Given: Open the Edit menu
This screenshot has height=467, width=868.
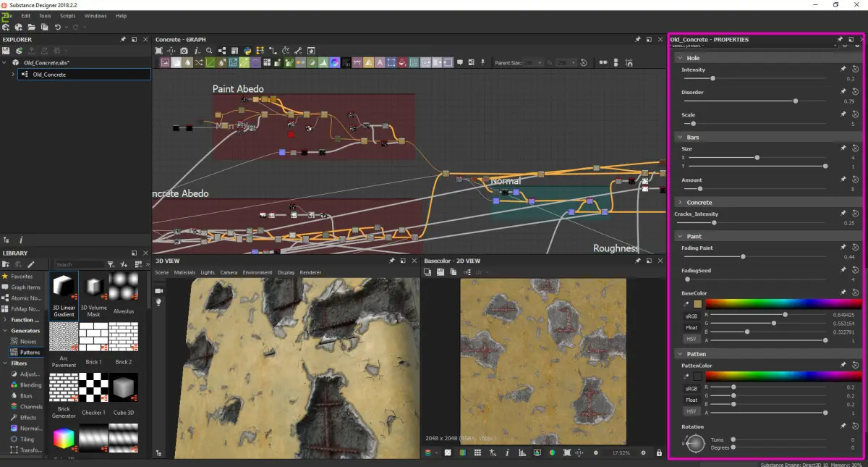Looking at the screenshot, I should point(26,15).
